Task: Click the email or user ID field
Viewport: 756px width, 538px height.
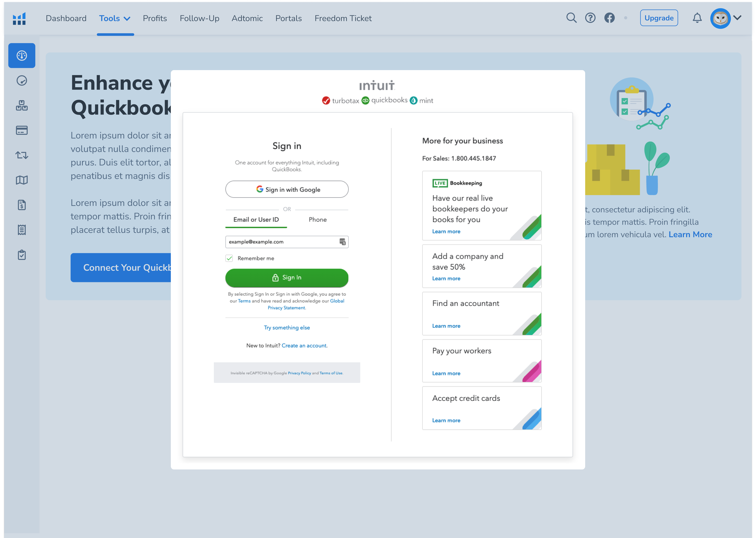Action: tap(282, 242)
